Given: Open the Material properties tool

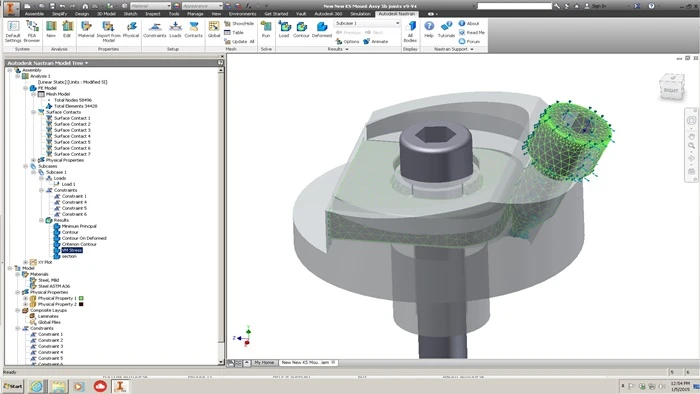Looking at the screenshot, I should tap(86, 29).
